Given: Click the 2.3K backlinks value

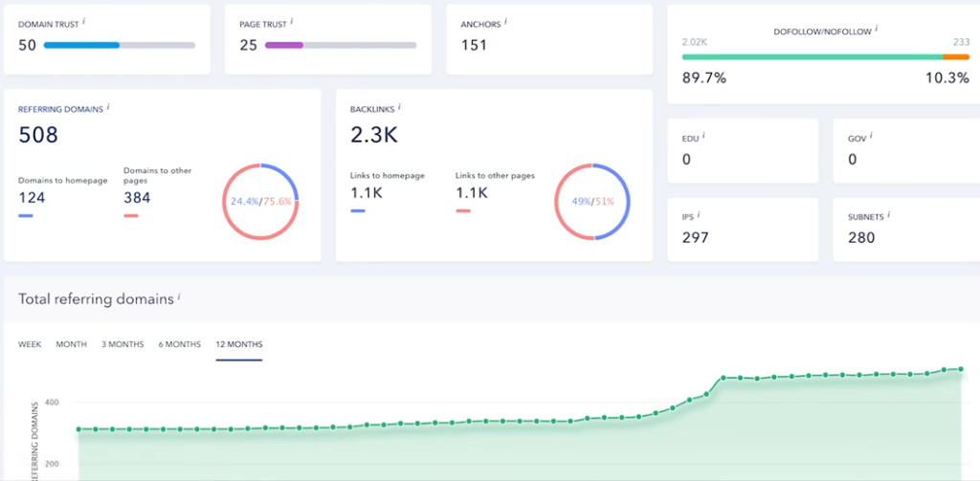Looking at the screenshot, I should (374, 135).
